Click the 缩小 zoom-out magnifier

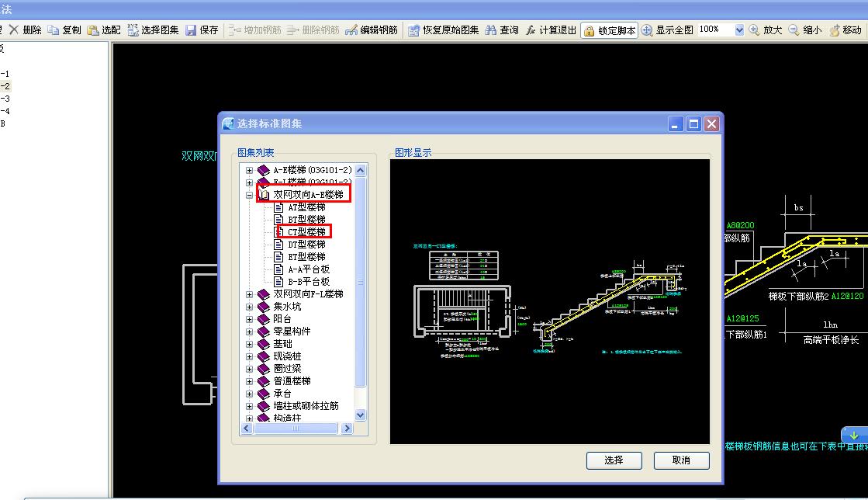click(x=794, y=30)
